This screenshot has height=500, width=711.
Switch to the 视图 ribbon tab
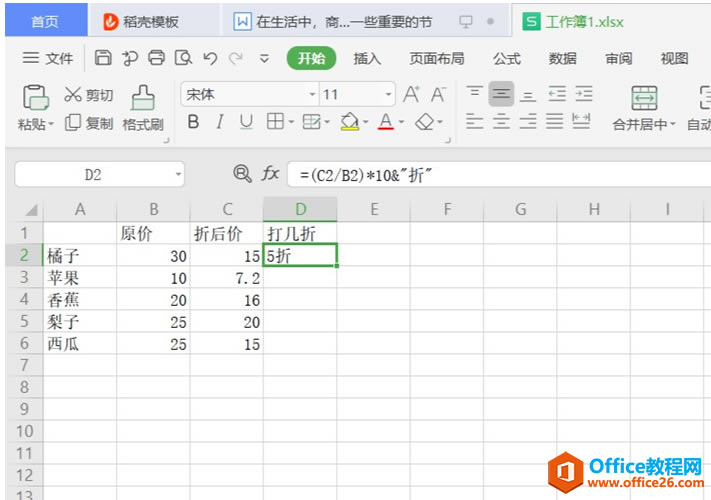pos(674,58)
